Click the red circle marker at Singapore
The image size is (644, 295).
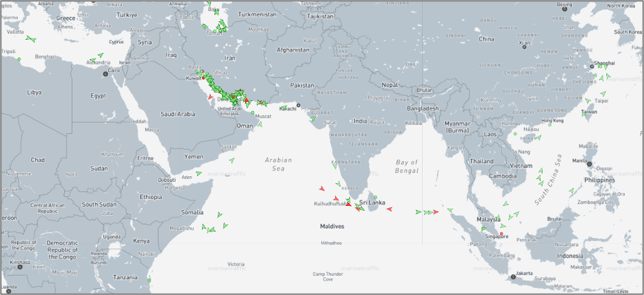pos(501,234)
